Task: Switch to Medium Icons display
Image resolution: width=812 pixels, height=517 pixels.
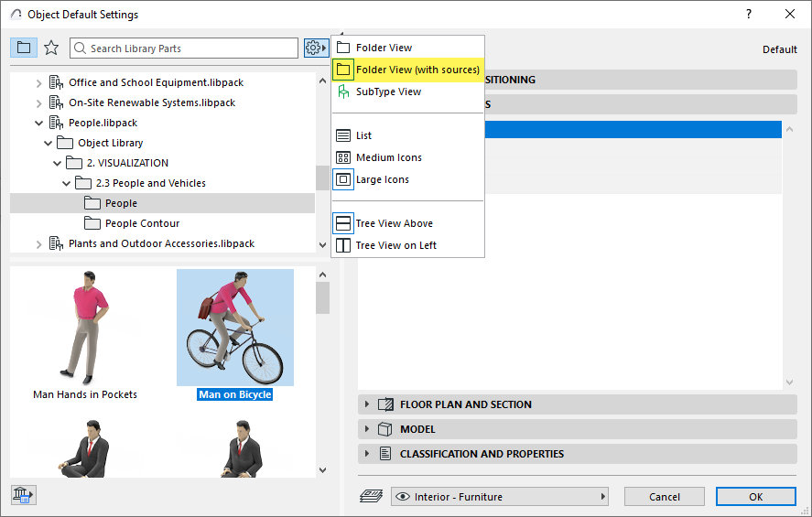Action: [388, 157]
